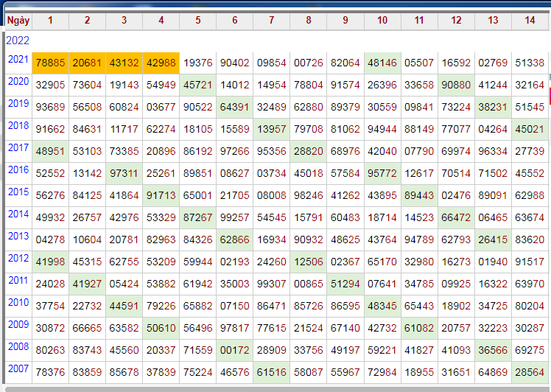This screenshot has width=551, height=392.
Task: Click the cell showing 99307
Action: [x=272, y=284]
